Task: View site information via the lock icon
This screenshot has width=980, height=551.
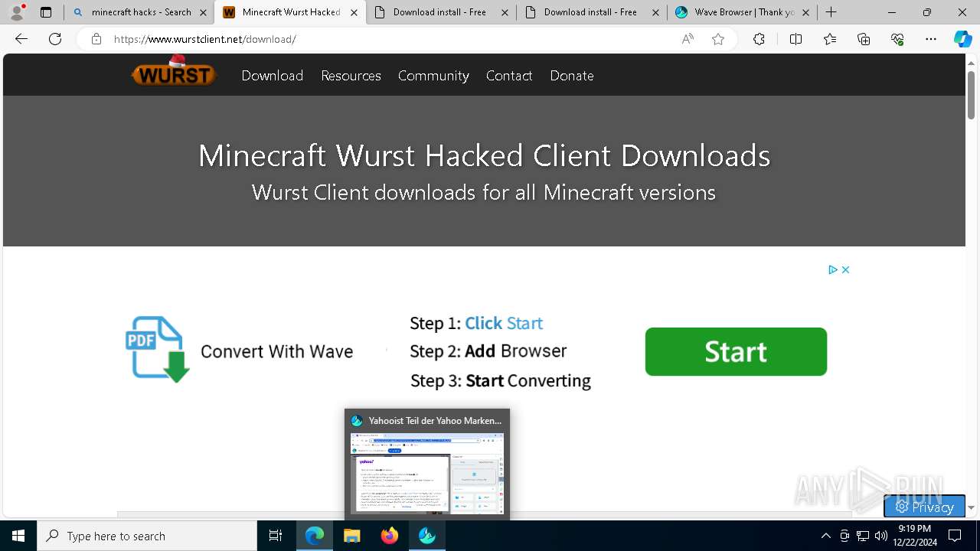Action: [96, 39]
